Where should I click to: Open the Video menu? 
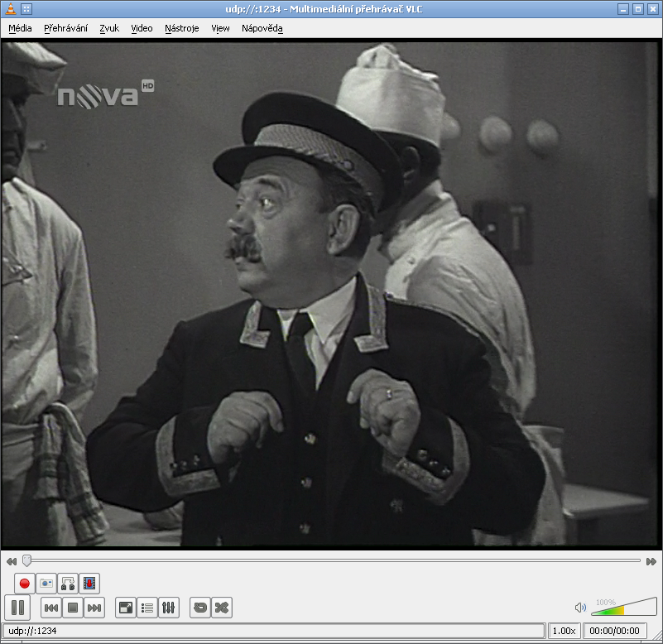tap(142, 28)
